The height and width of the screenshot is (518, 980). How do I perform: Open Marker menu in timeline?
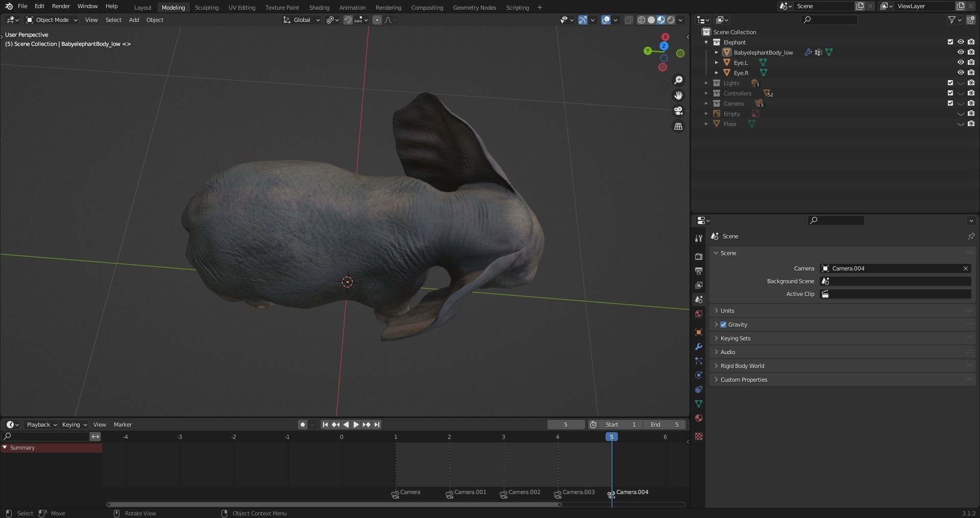[x=122, y=425]
